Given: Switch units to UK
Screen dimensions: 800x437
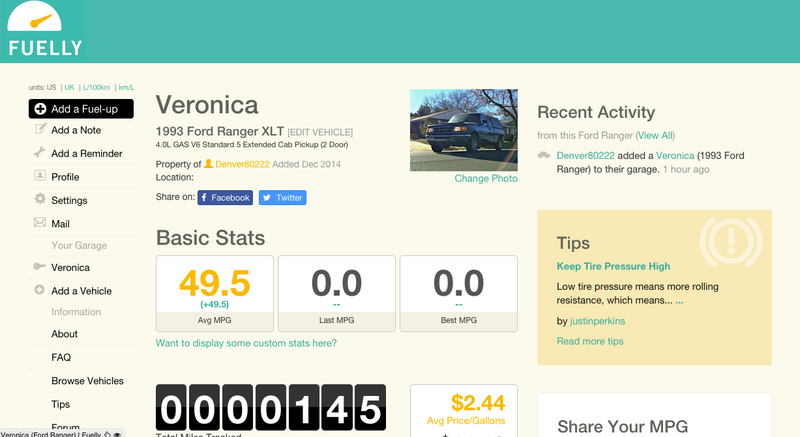Looking at the screenshot, I should pyautogui.click(x=69, y=87).
